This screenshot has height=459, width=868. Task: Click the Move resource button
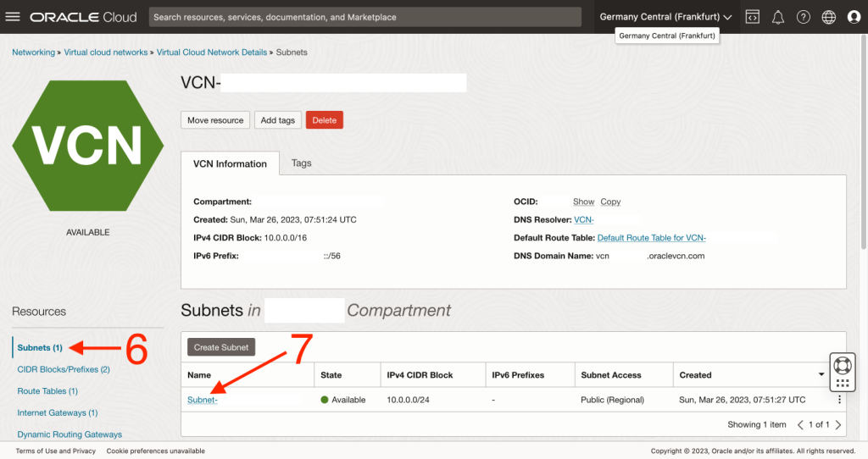[x=215, y=120]
